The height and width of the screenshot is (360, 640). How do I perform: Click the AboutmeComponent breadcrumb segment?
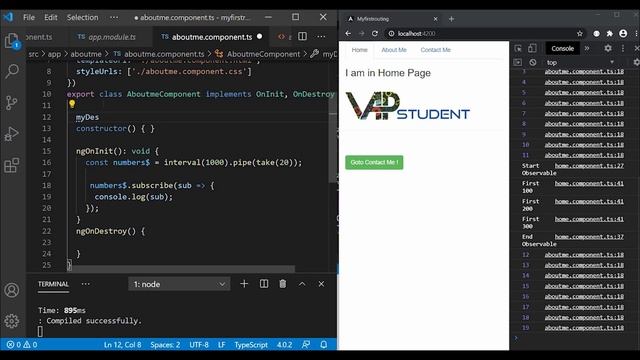click(x=263, y=54)
